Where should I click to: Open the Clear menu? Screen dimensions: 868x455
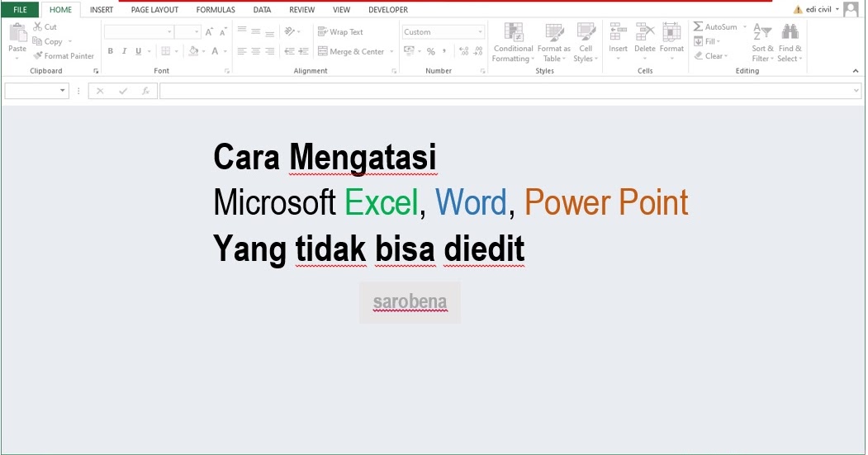(711, 56)
